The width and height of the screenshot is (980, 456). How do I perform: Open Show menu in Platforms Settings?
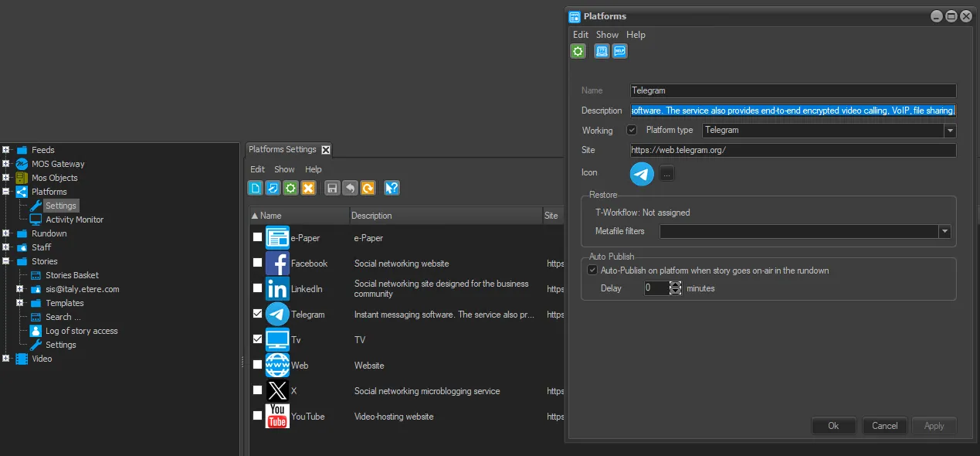tap(284, 169)
